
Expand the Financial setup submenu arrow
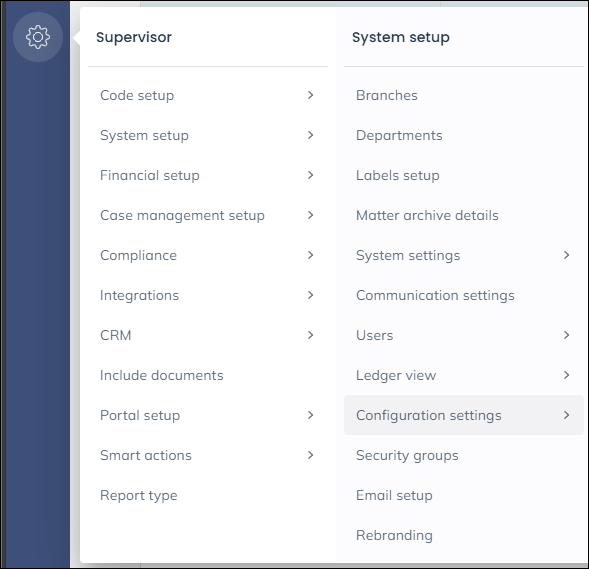coord(310,175)
